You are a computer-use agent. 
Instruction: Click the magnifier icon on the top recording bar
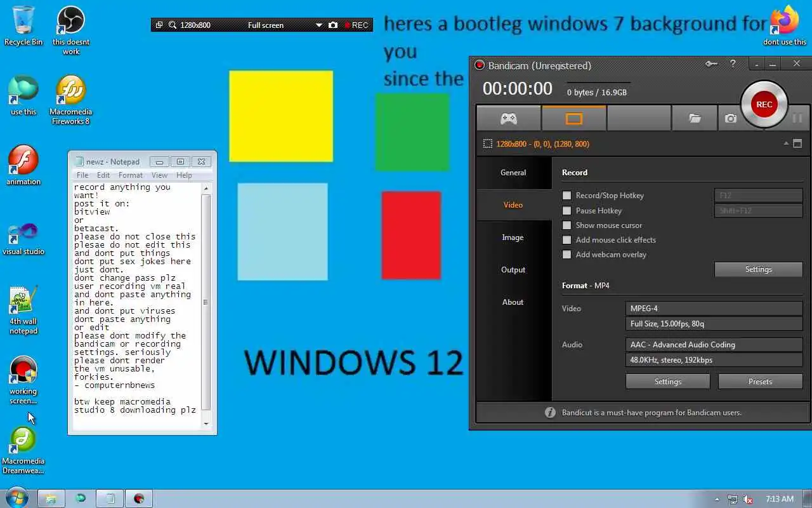pos(173,25)
